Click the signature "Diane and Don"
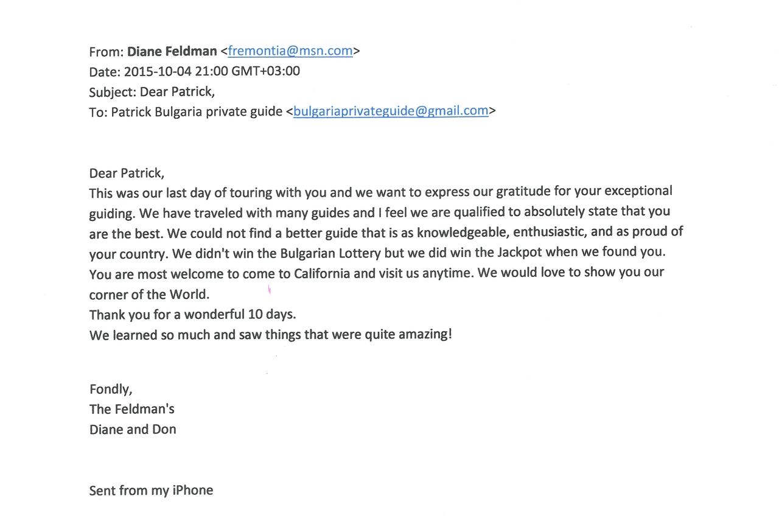Screen dimensions: 779x532 [x=133, y=429]
